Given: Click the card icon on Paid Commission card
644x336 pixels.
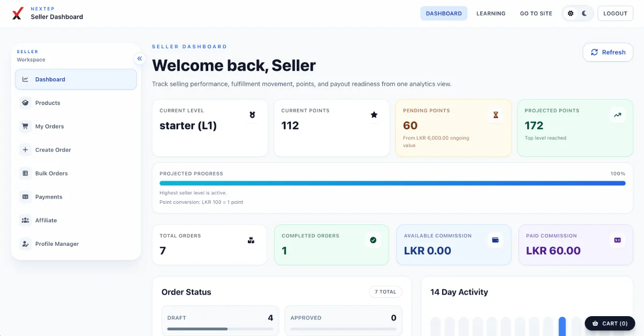Looking at the screenshot, I should coord(618,240).
